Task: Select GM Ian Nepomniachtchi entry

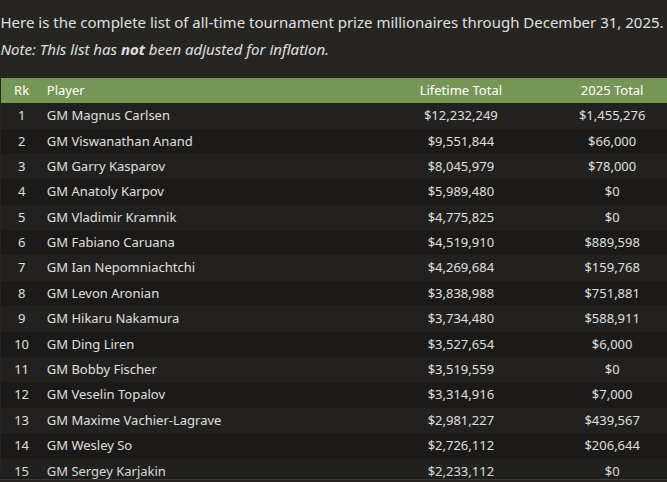Action: point(121,268)
